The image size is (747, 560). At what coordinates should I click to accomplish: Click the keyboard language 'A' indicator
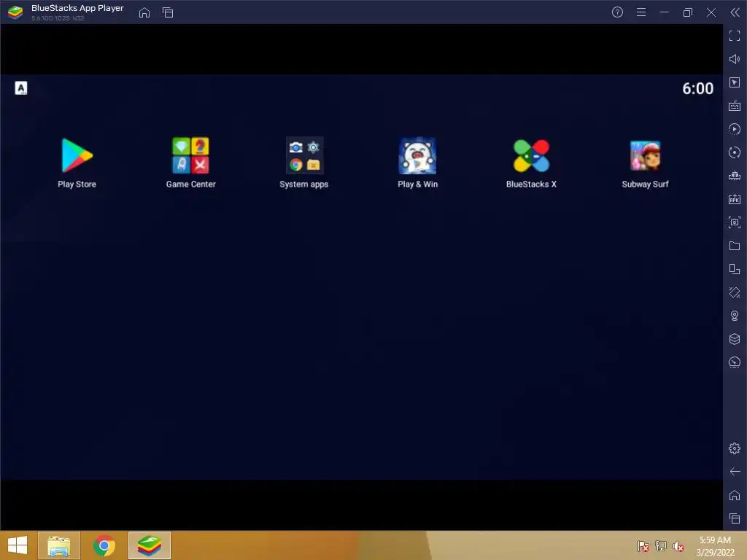point(21,88)
